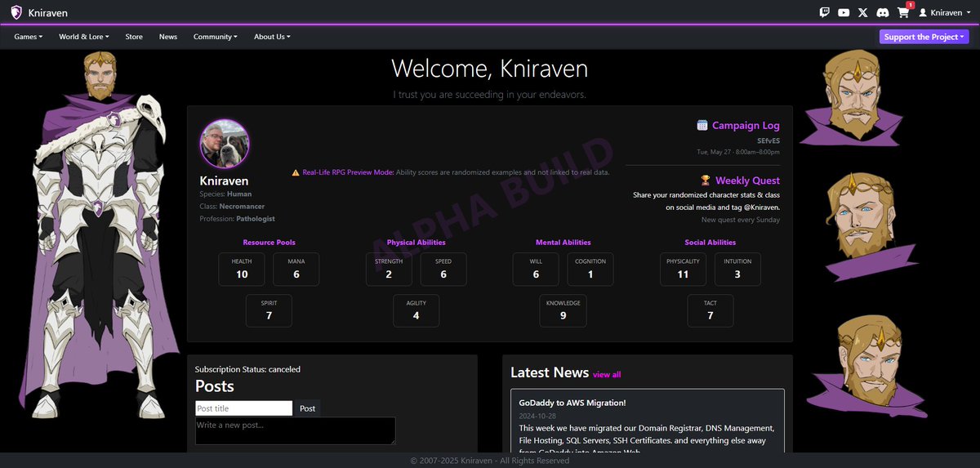
Task: Click the trophy icon beside Weekly Quest
Action: (x=706, y=181)
